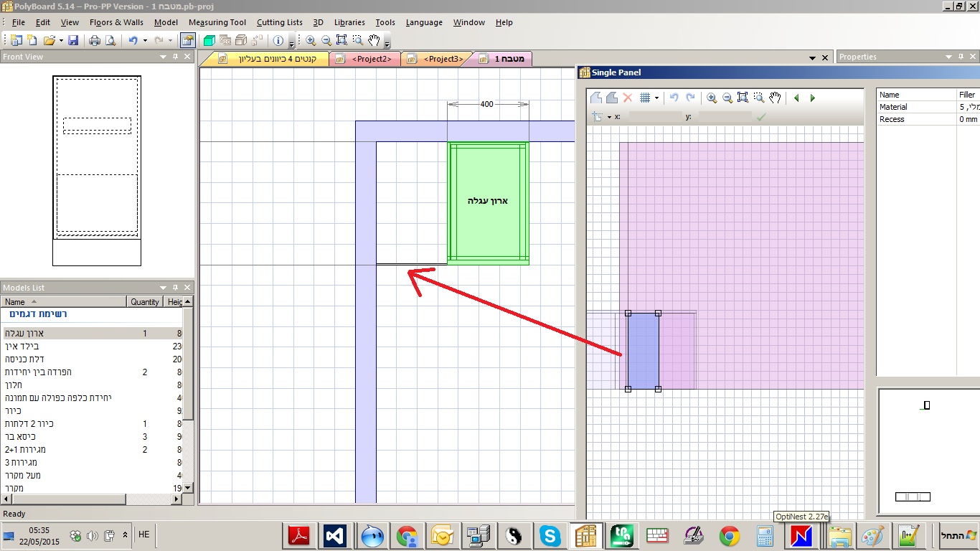The height and width of the screenshot is (551, 980).
Task: Click the Print icon
Action: (95, 41)
